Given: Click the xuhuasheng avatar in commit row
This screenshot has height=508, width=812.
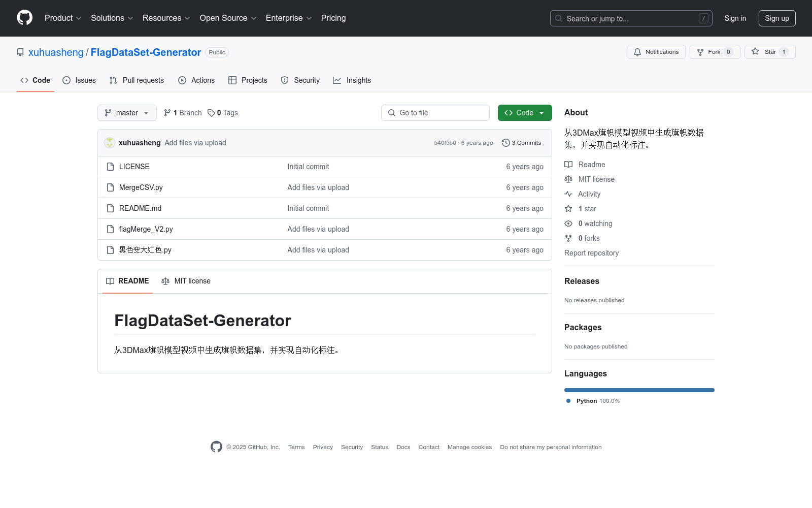Looking at the screenshot, I should tap(110, 143).
